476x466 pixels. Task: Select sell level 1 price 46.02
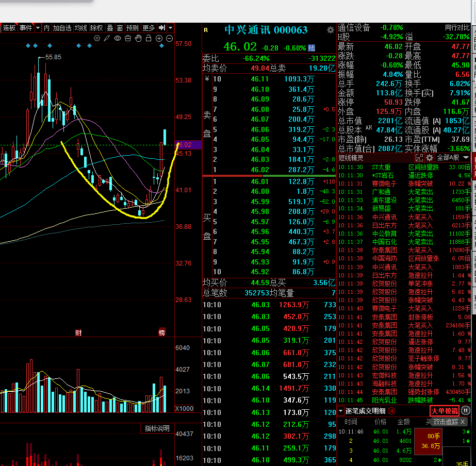[x=259, y=170]
